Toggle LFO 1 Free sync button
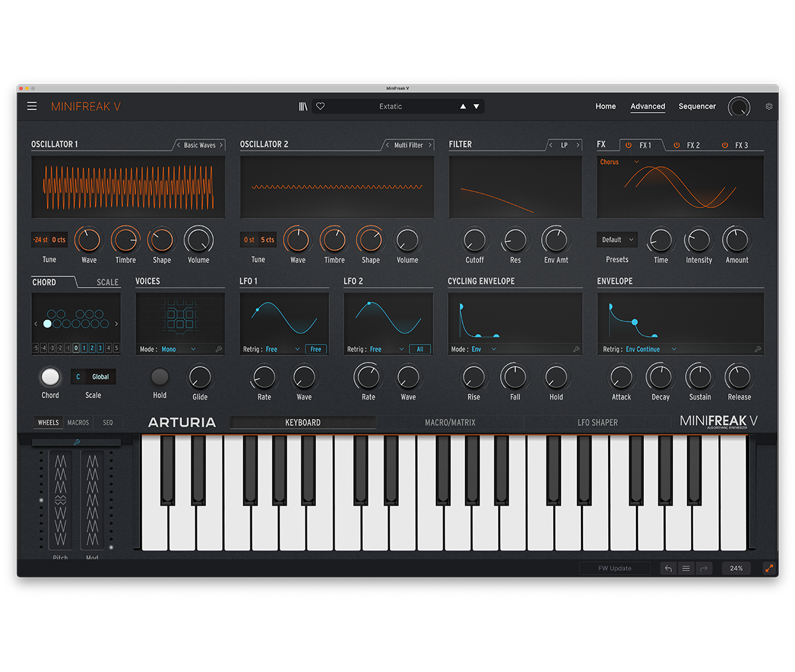Viewport: 795px width, 672px height. pos(316,349)
